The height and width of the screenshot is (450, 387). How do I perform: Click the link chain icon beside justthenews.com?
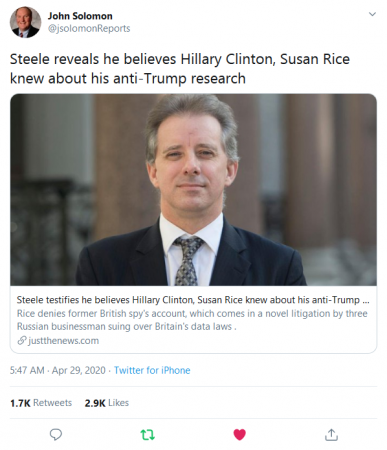[22, 341]
